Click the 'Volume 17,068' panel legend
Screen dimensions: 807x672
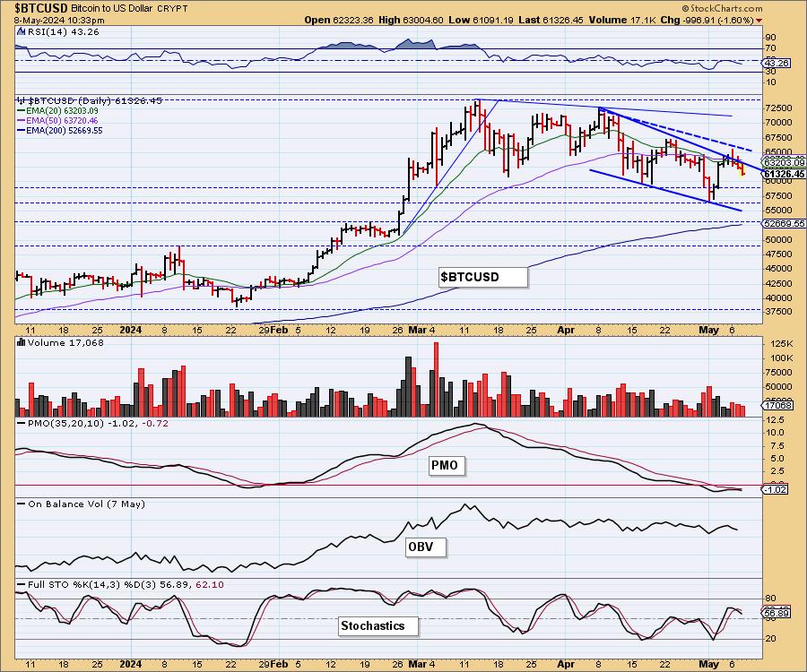[x=65, y=342]
